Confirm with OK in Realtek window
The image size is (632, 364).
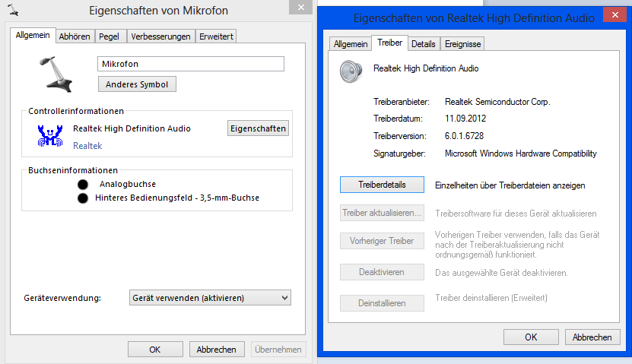click(x=531, y=337)
